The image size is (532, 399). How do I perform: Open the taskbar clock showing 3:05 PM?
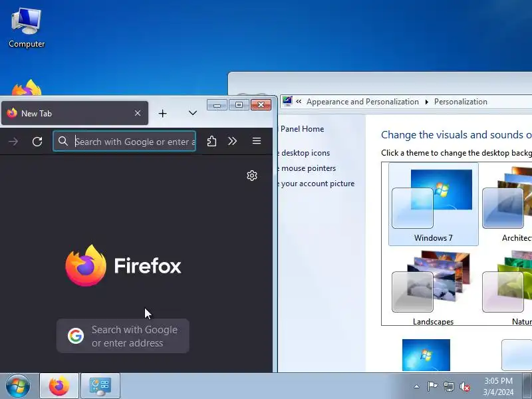click(x=498, y=386)
